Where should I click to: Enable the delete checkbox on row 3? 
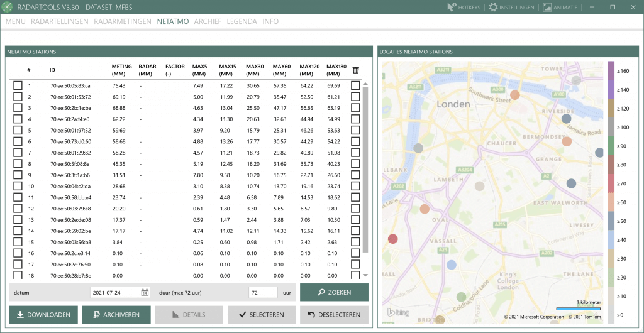click(x=356, y=108)
